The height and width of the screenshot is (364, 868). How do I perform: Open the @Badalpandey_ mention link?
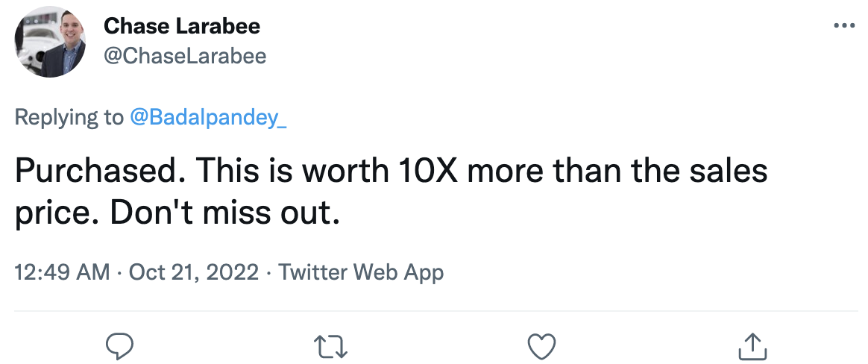208,118
